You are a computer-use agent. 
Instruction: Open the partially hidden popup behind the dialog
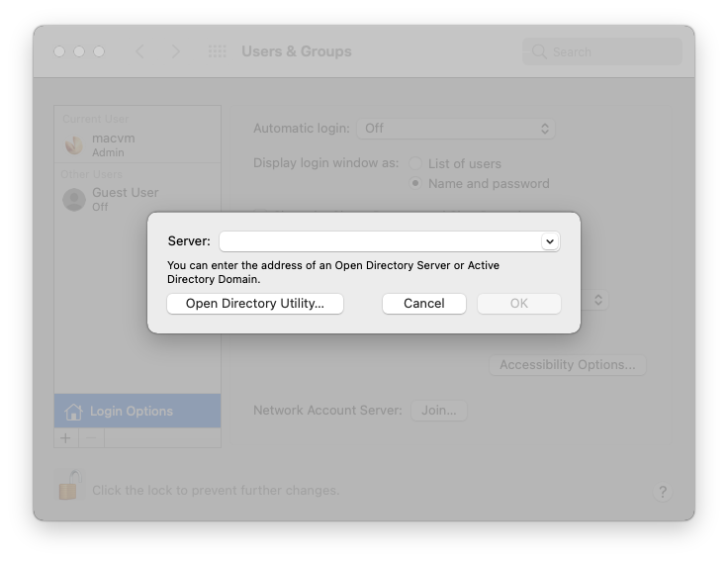pyautogui.click(x=598, y=299)
